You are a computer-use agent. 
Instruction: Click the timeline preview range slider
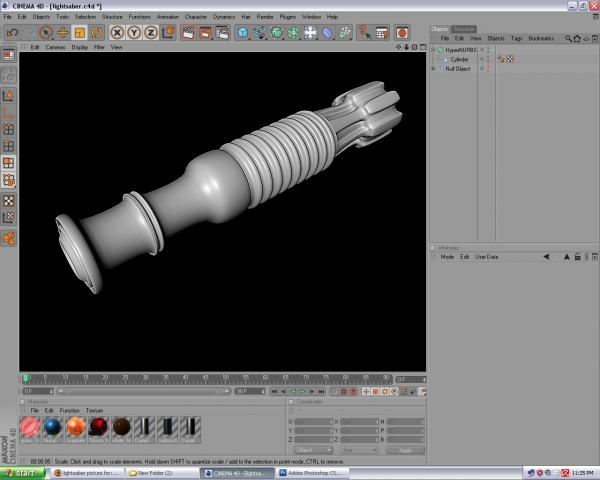[x=143, y=392]
